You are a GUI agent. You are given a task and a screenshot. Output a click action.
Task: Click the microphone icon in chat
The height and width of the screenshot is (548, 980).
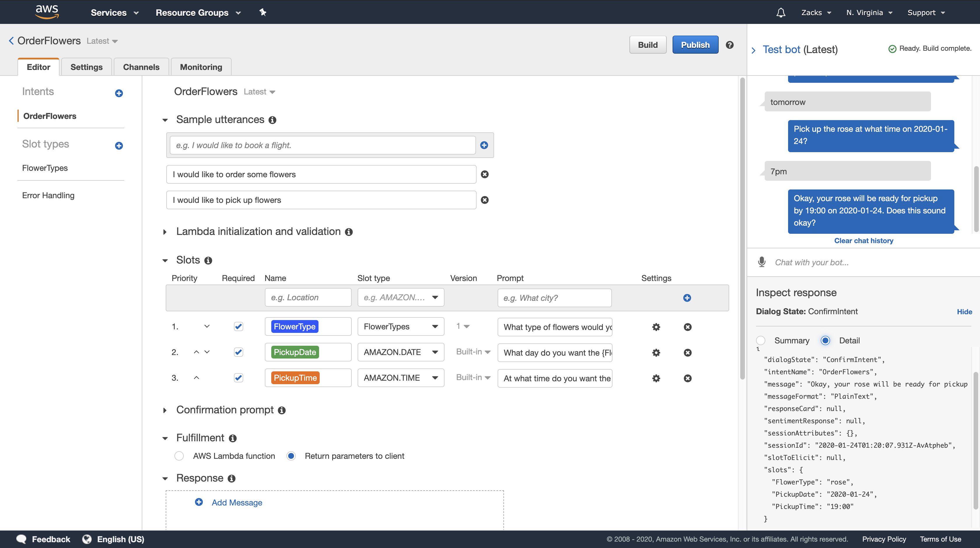tap(762, 262)
